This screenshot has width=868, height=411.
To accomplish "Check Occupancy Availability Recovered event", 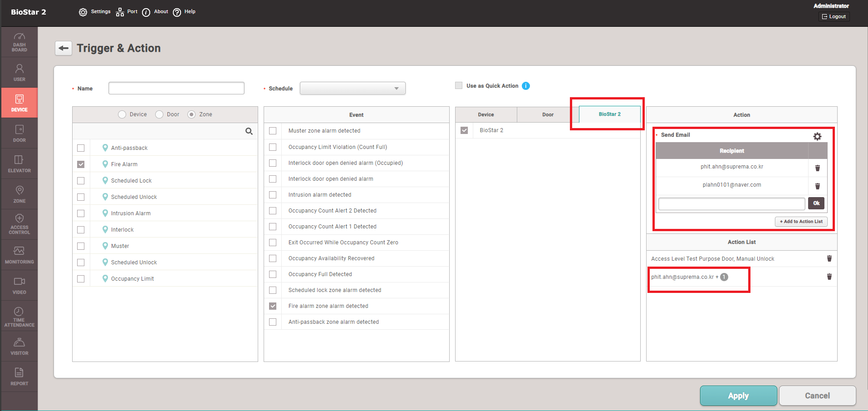I will 273,258.
